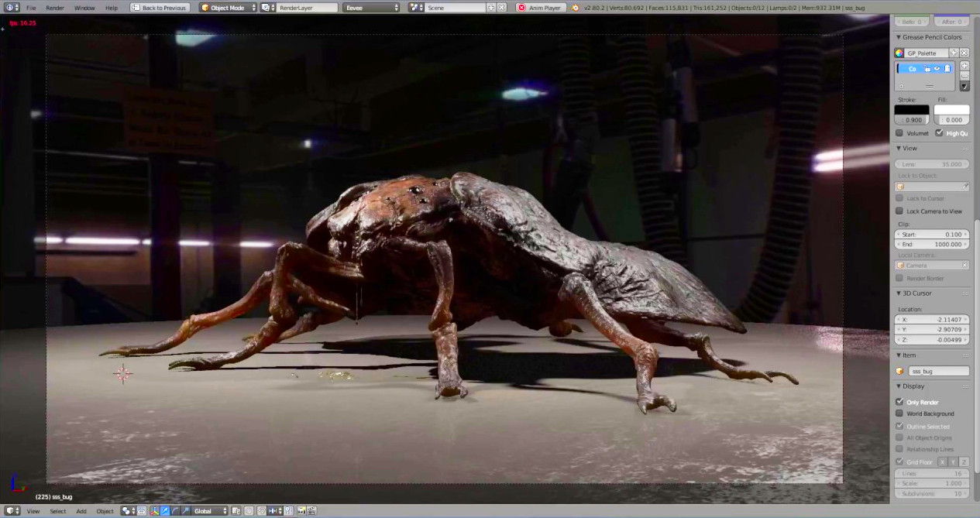Toggle the 3D manipulator widget icon

coord(155,511)
